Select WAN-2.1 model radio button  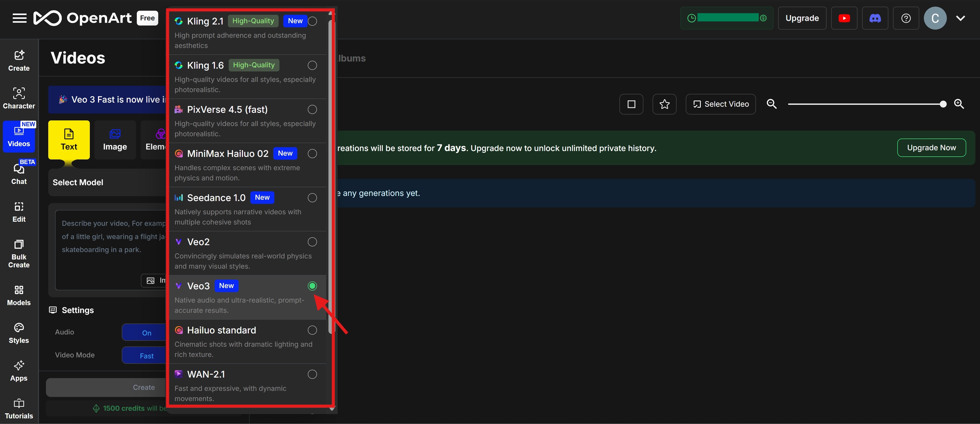pos(312,374)
